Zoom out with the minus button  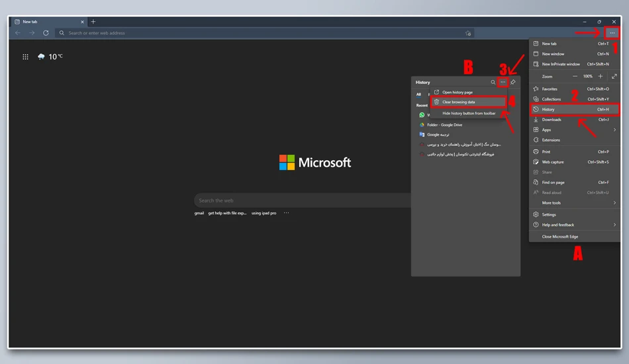click(575, 76)
